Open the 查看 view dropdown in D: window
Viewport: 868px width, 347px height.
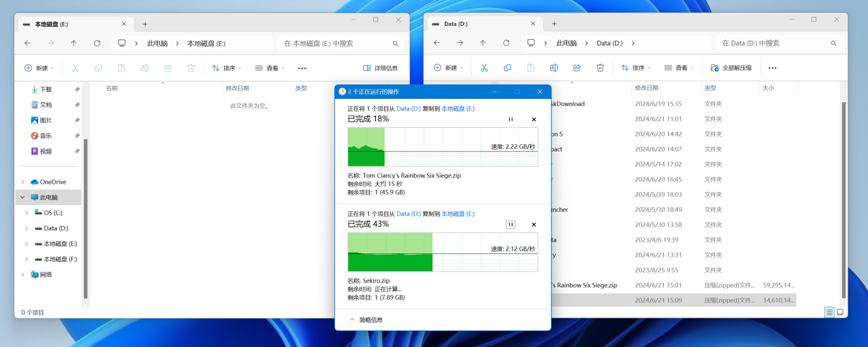(679, 68)
